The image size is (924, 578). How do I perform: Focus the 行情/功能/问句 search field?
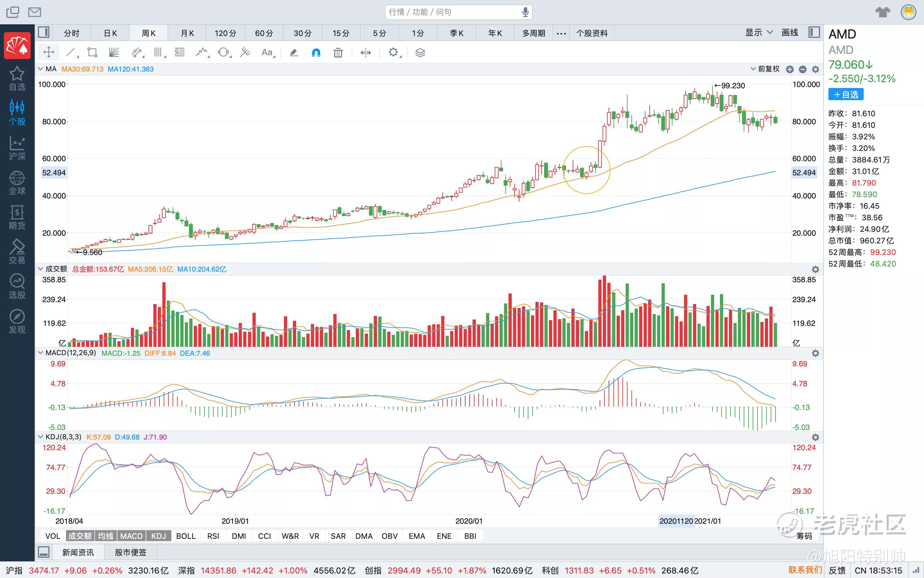(x=458, y=12)
